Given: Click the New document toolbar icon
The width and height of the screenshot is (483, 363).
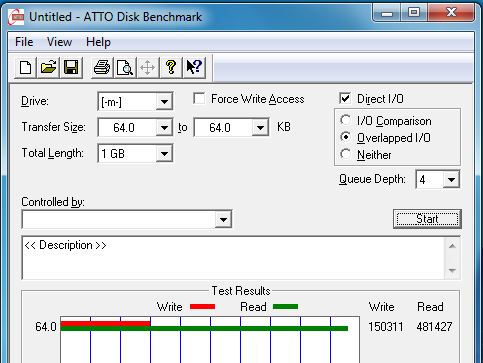Looking at the screenshot, I should point(26,67).
